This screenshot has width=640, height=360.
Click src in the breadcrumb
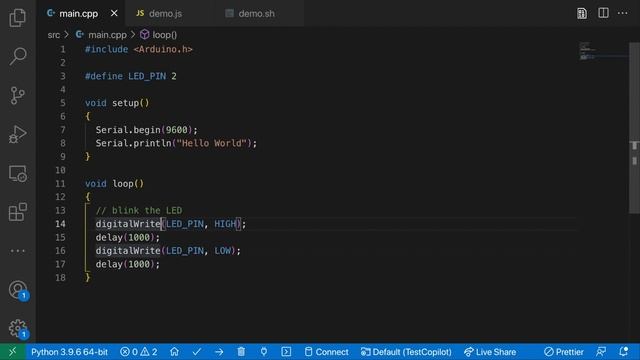click(53, 35)
